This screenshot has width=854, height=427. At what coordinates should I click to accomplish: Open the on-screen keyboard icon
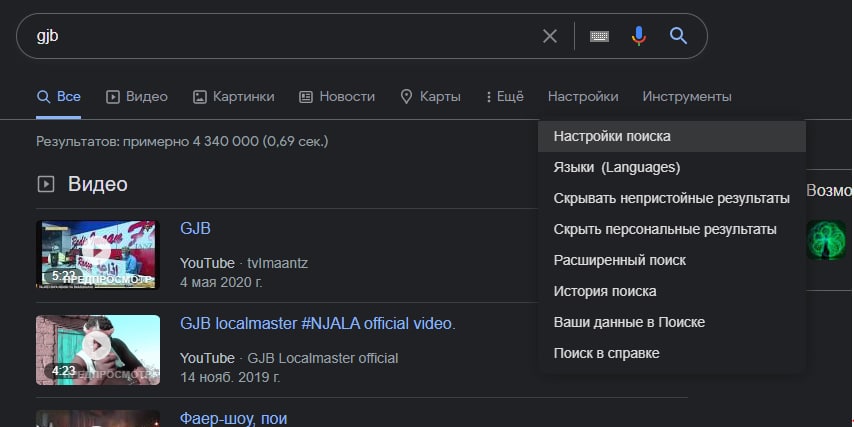coord(599,36)
